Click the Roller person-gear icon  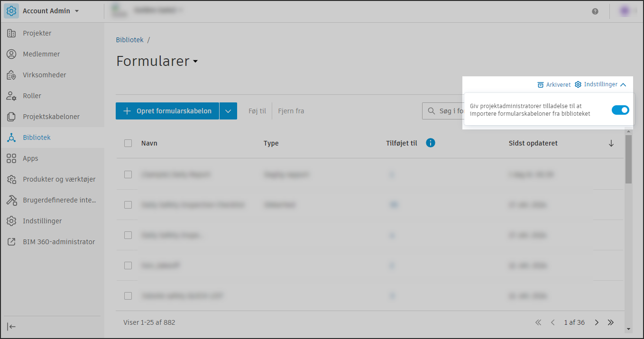click(x=11, y=96)
